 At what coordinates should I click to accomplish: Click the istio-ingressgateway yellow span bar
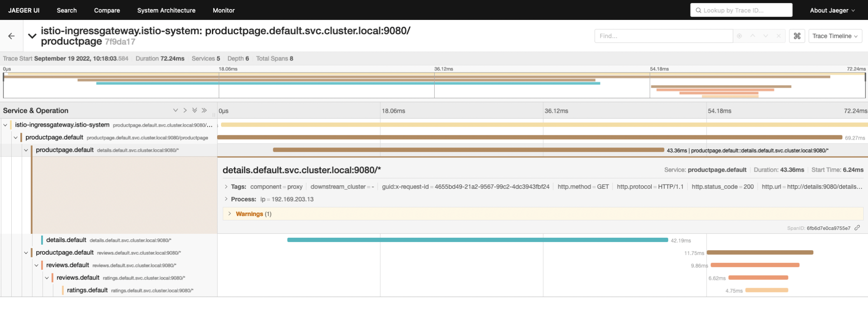pos(545,125)
